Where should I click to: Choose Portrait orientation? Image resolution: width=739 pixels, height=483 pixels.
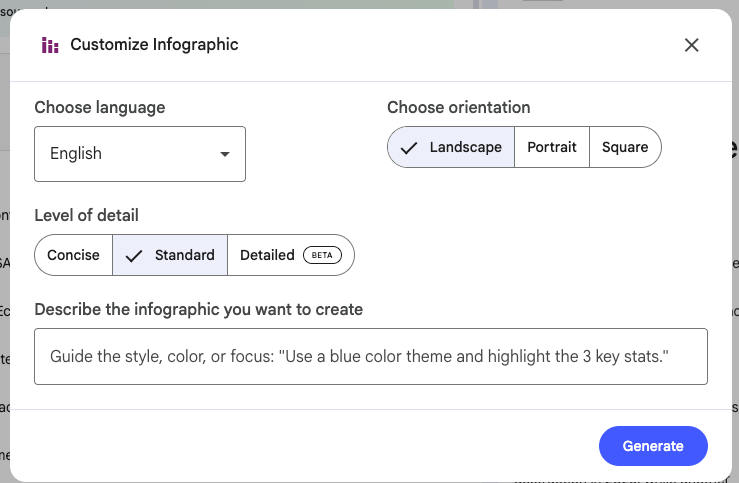coord(552,147)
